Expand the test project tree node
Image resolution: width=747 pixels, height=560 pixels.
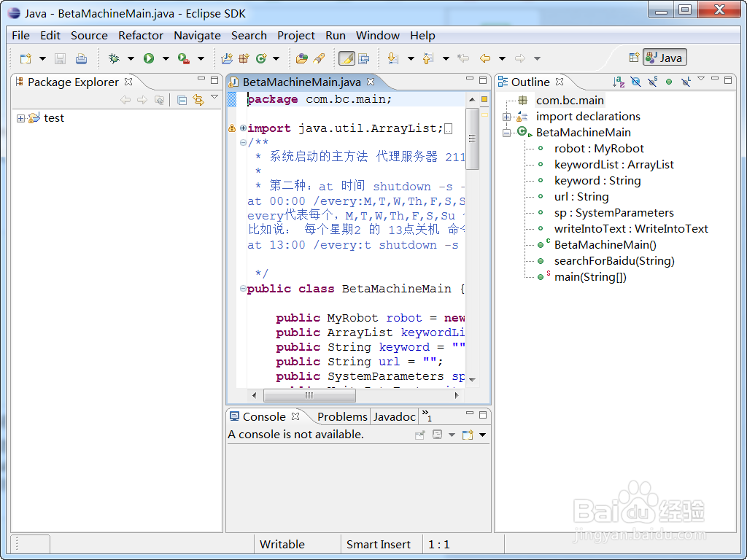coord(20,118)
